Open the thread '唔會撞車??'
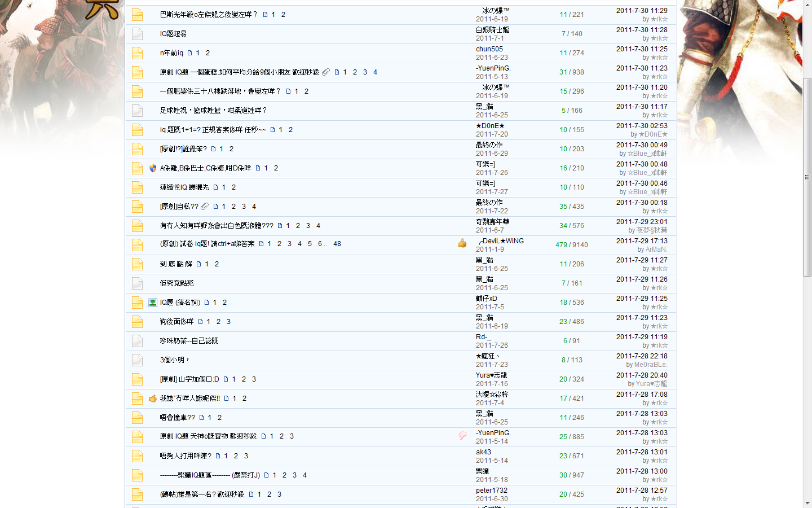Image resolution: width=812 pixels, height=508 pixels. 177,418
